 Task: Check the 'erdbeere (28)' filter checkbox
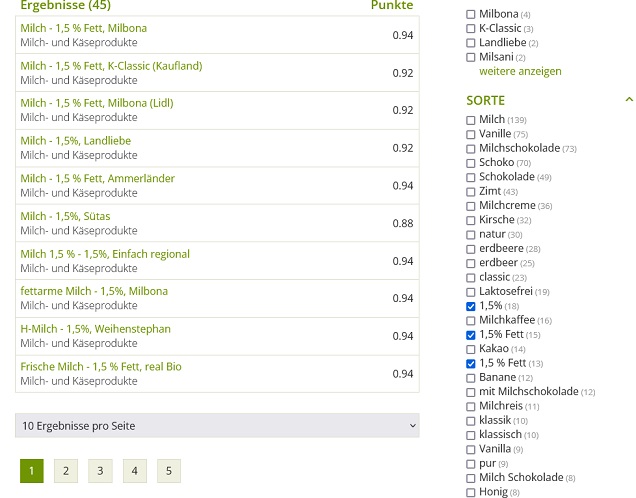tap(471, 249)
